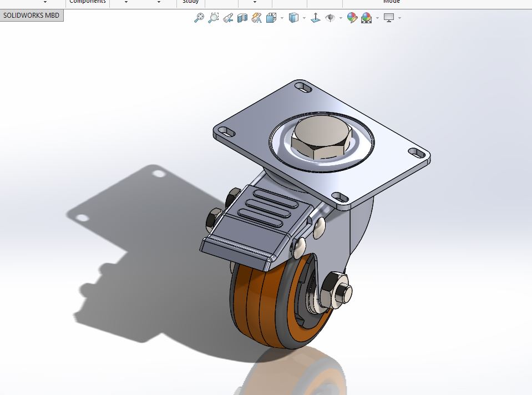This screenshot has height=395, width=532.
Task: Expand the View Orientation dropdown arrow
Action: pos(282,18)
